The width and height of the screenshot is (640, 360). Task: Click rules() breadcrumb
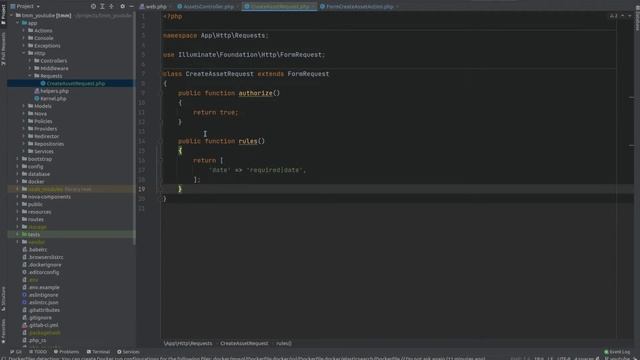click(284, 343)
